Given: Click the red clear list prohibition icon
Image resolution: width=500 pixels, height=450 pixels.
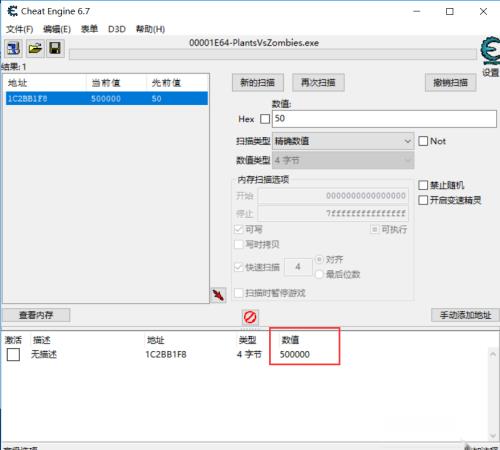Looking at the screenshot, I should point(250,317).
